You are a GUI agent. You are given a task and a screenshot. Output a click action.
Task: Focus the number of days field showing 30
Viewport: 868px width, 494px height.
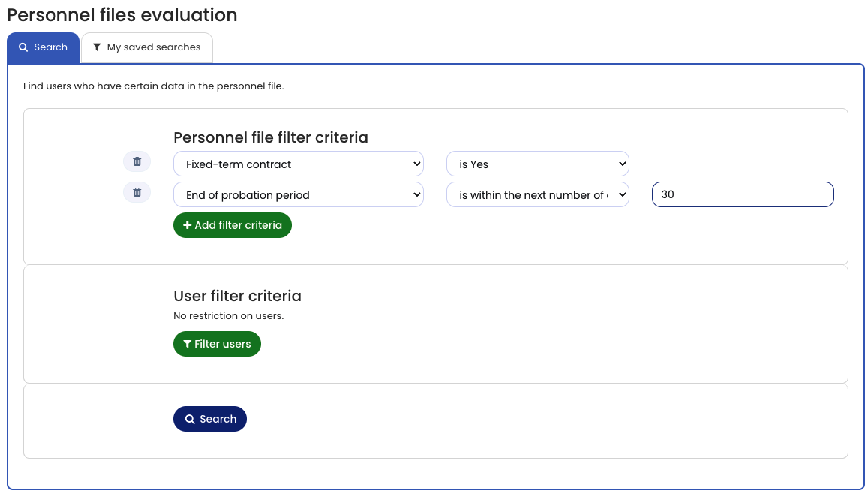tap(742, 194)
